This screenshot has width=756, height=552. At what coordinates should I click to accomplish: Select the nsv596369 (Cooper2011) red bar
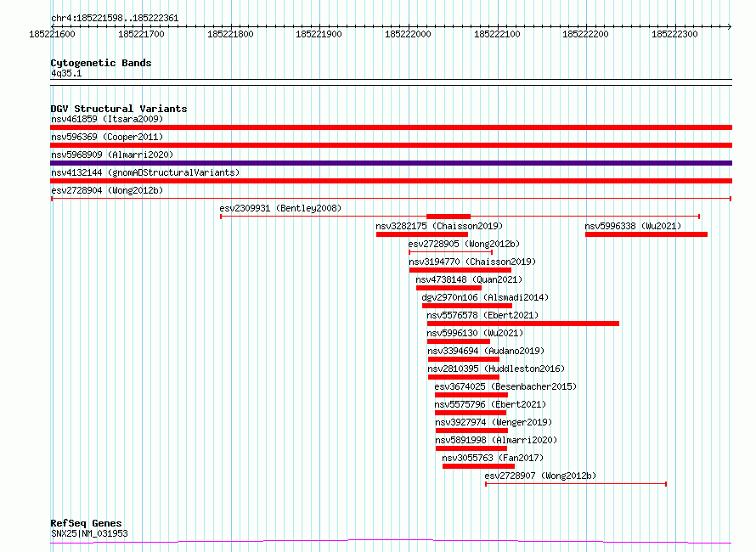[391, 145]
